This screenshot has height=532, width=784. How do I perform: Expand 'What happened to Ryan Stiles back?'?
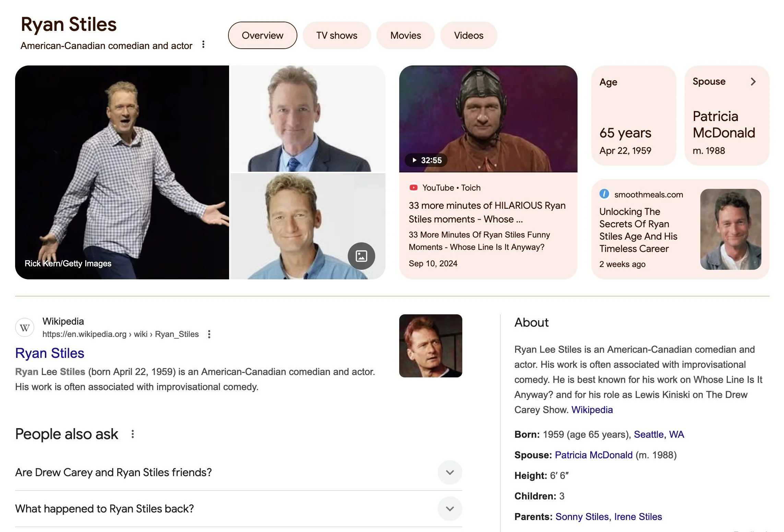point(450,509)
